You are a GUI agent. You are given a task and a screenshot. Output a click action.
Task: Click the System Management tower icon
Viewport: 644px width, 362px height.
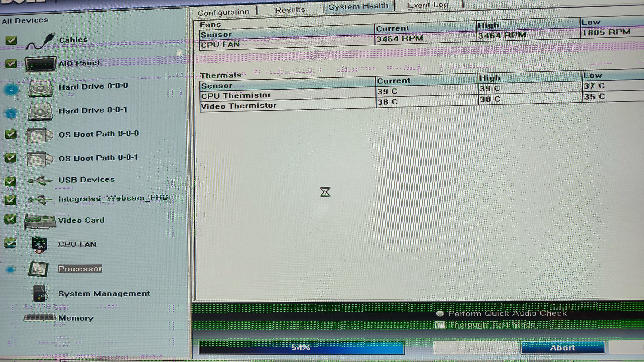pos(41,293)
